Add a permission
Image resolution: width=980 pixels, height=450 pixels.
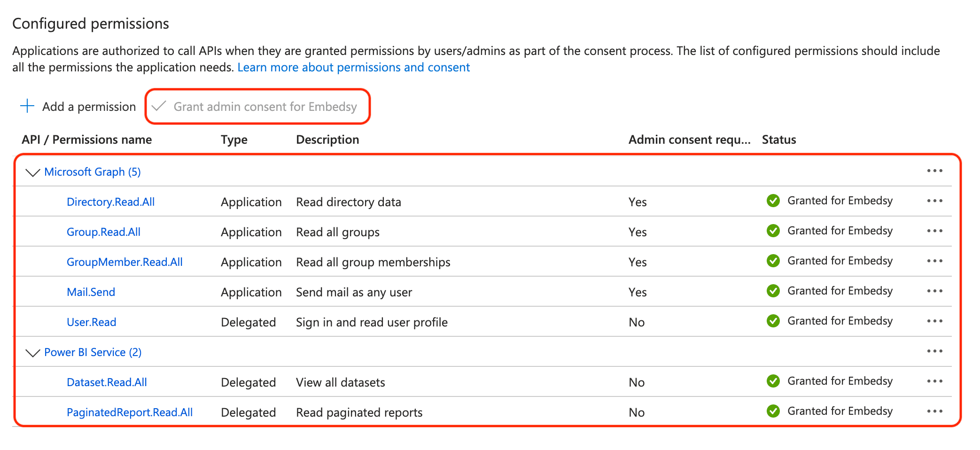click(x=78, y=107)
